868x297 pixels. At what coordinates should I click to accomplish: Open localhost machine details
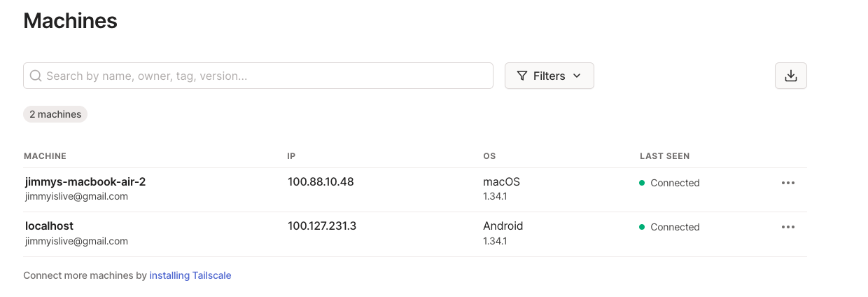(49, 226)
